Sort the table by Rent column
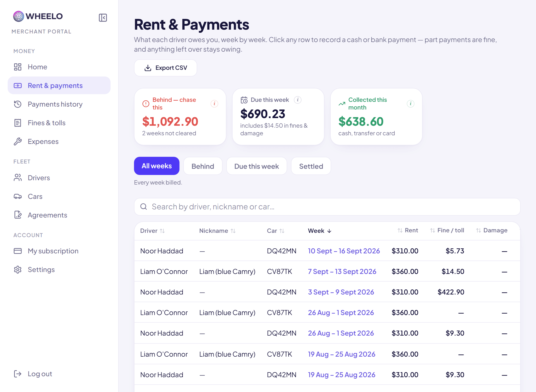The height and width of the screenshot is (392, 536). (408, 230)
